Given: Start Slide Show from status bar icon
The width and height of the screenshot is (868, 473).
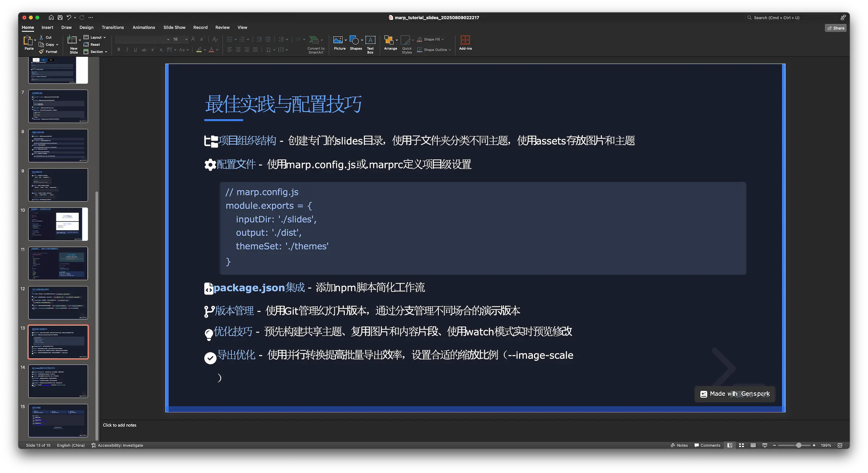Looking at the screenshot, I should click(765, 445).
